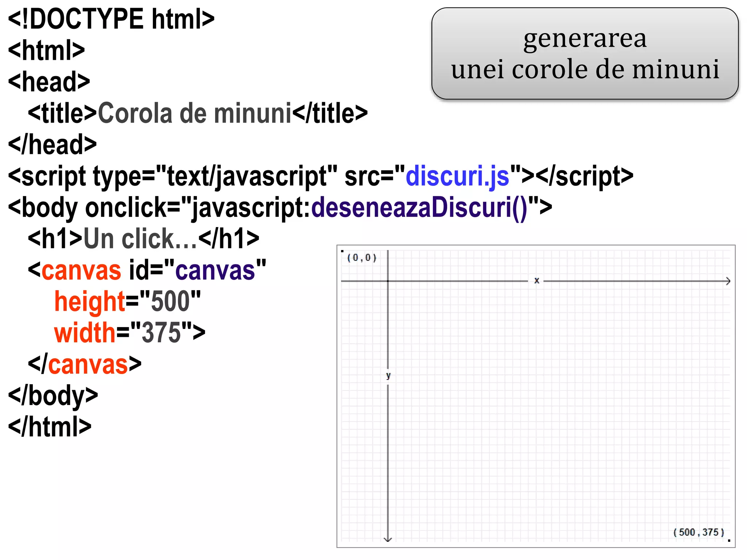
Task: Select the 'Corola de minuni' title text
Action: click(195, 113)
